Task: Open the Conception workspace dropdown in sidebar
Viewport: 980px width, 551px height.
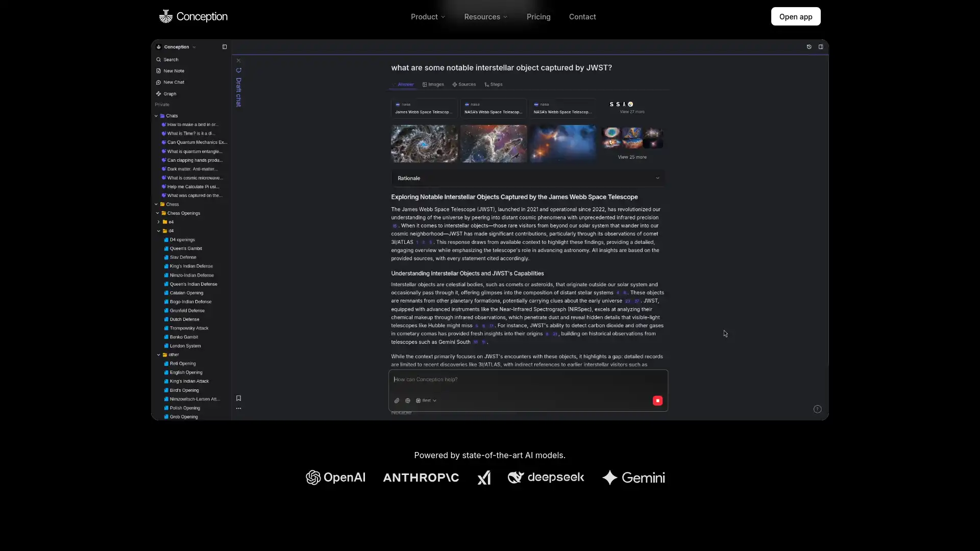Action: pyautogui.click(x=176, y=47)
